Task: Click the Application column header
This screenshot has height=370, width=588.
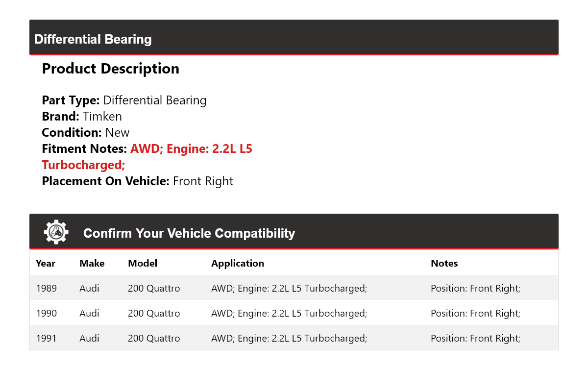Action: click(238, 263)
